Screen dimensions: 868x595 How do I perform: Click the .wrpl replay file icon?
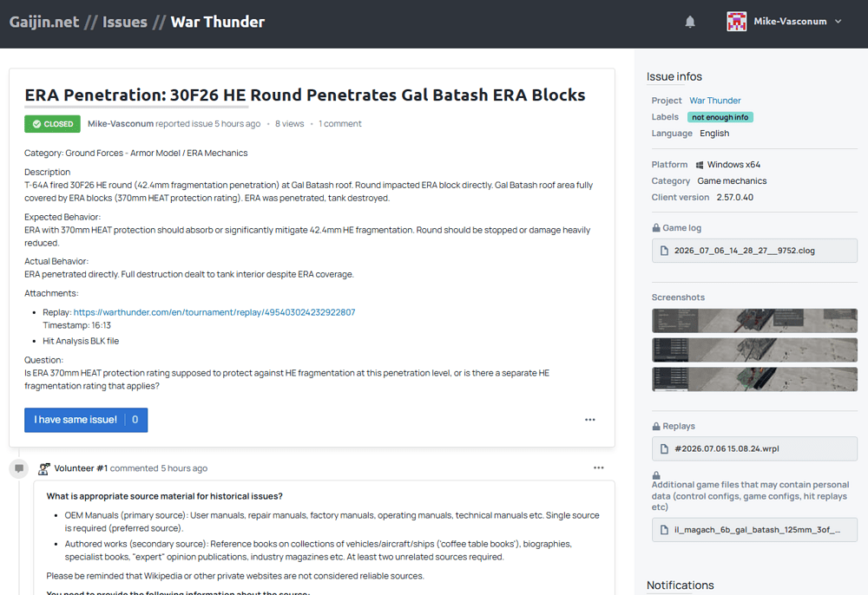click(x=664, y=449)
